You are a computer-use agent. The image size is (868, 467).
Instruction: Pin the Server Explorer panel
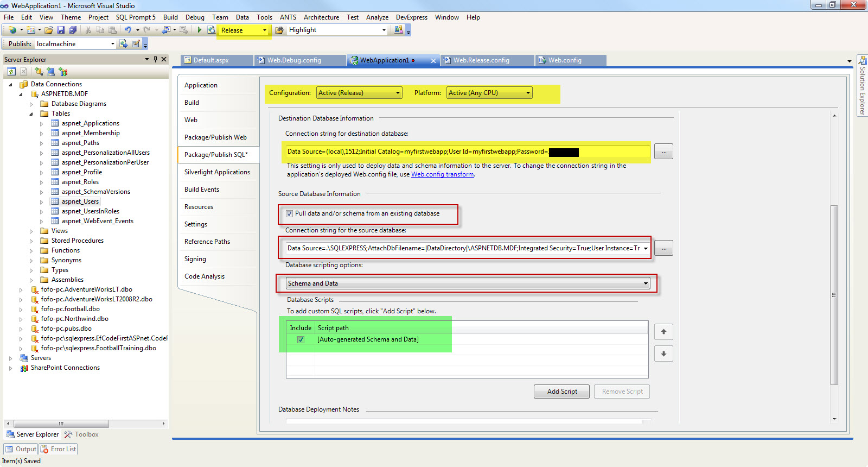pyautogui.click(x=155, y=59)
